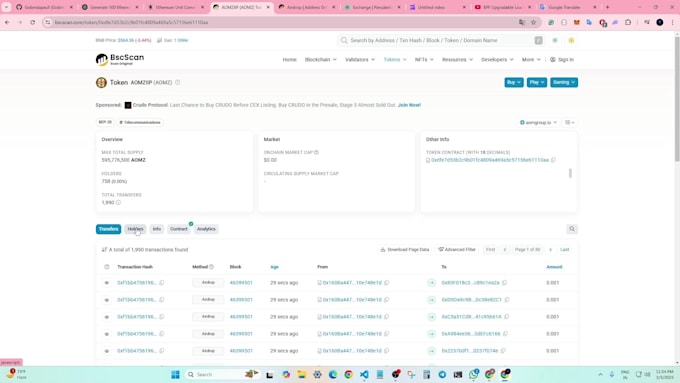Open File Explorer from the taskbar
The image size is (680, 383).
coord(301,374)
